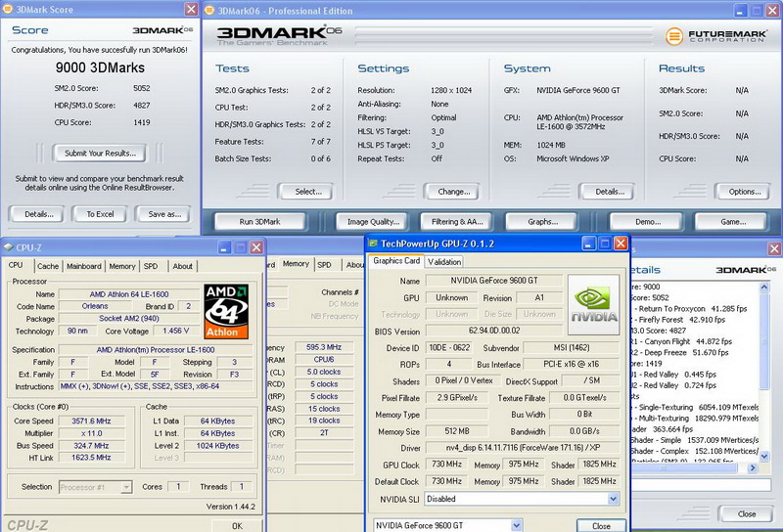Close the 3DMark Score window
783x532 pixels.
pos(191,9)
